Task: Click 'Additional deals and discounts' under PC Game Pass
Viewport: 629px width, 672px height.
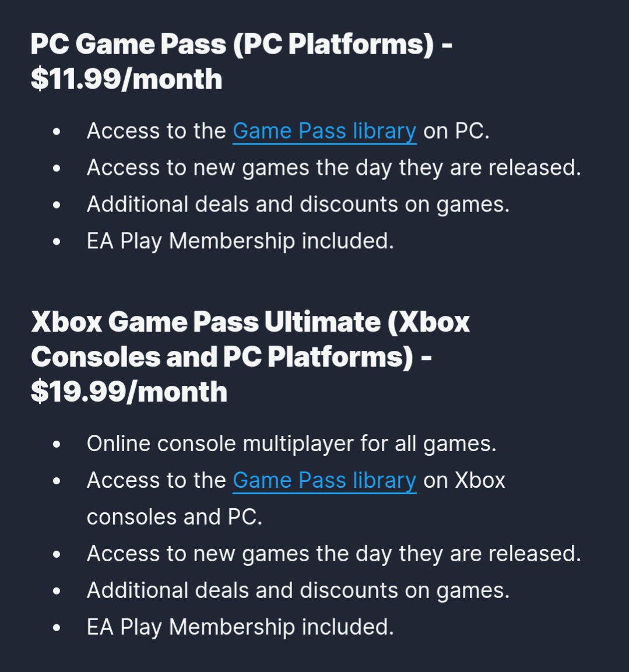Action: (298, 204)
